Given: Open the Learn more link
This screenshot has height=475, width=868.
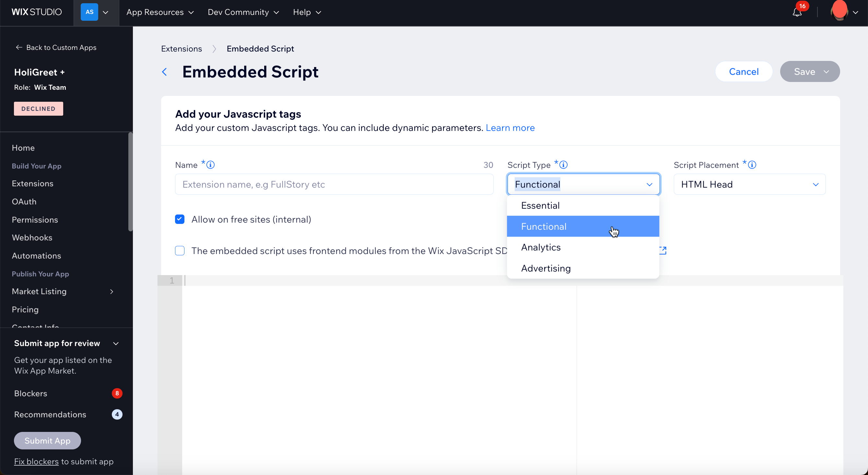Looking at the screenshot, I should pyautogui.click(x=510, y=128).
